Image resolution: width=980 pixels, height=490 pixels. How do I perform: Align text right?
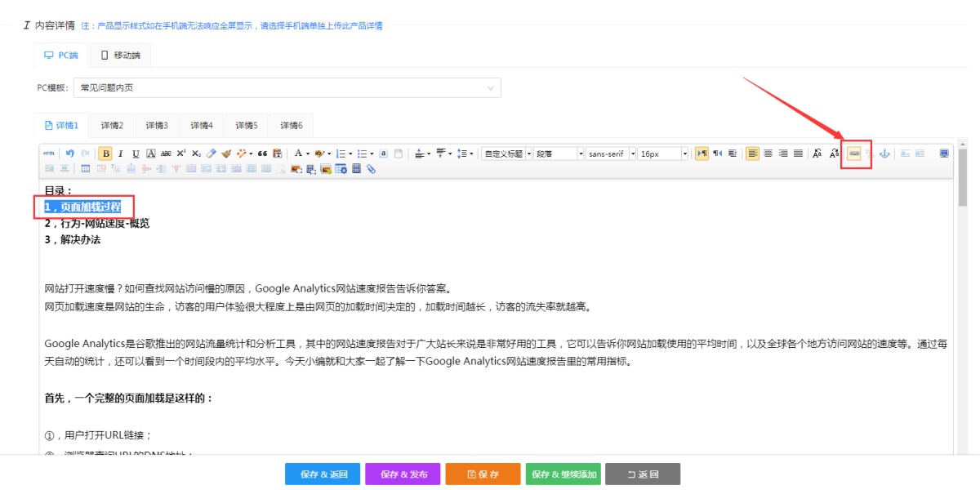pos(783,154)
